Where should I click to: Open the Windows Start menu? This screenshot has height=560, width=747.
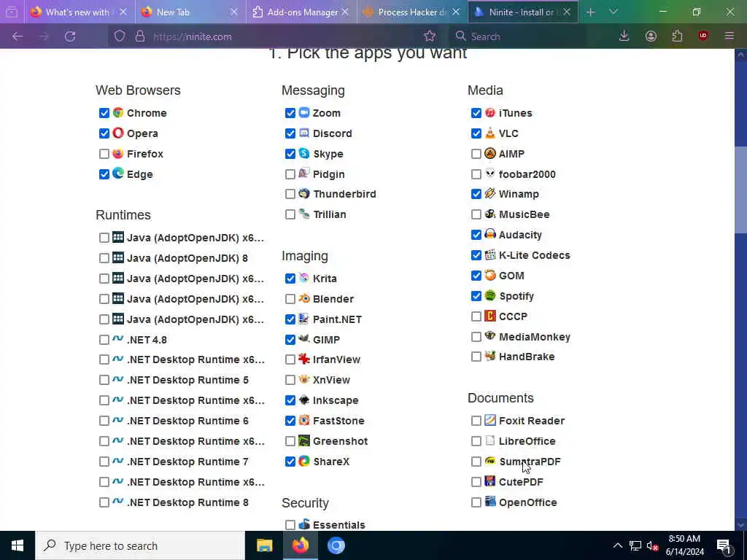click(18, 545)
